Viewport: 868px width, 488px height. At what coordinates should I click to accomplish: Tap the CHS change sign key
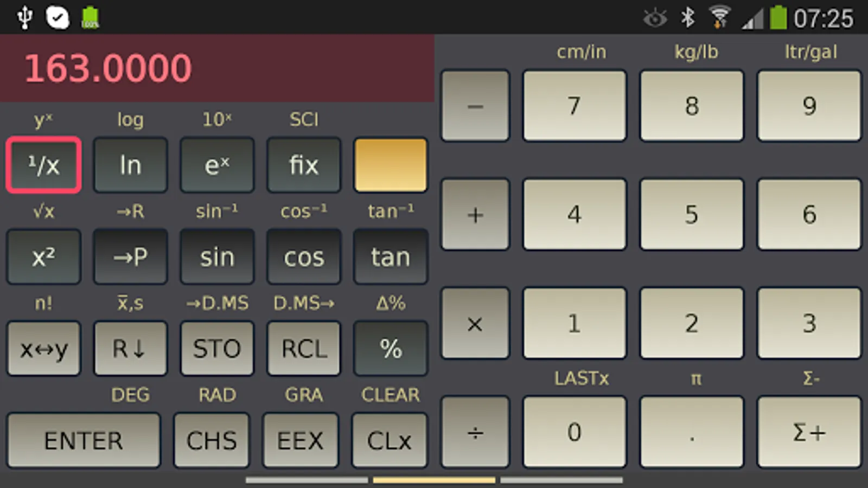[x=212, y=440]
